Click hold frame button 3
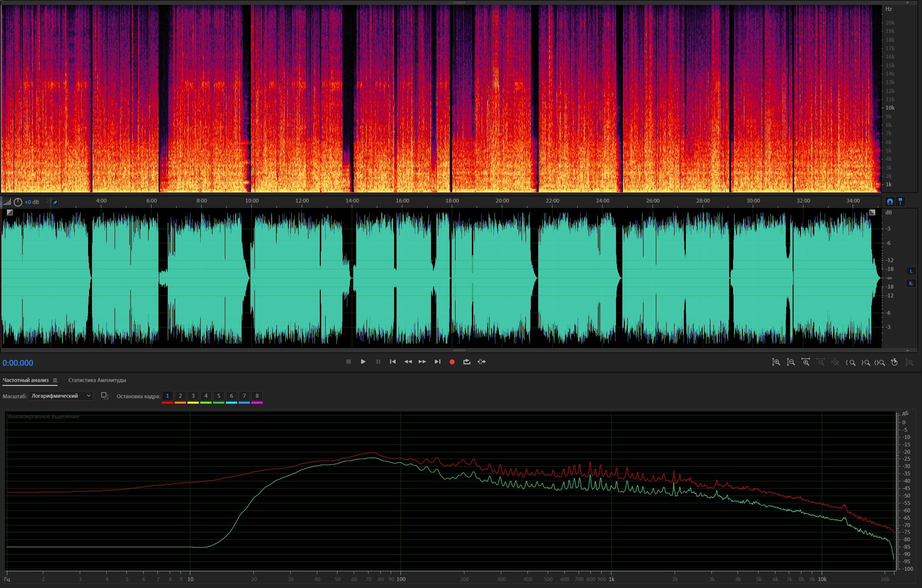Image resolution: width=922 pixels, height=588 pixels. 193,396
